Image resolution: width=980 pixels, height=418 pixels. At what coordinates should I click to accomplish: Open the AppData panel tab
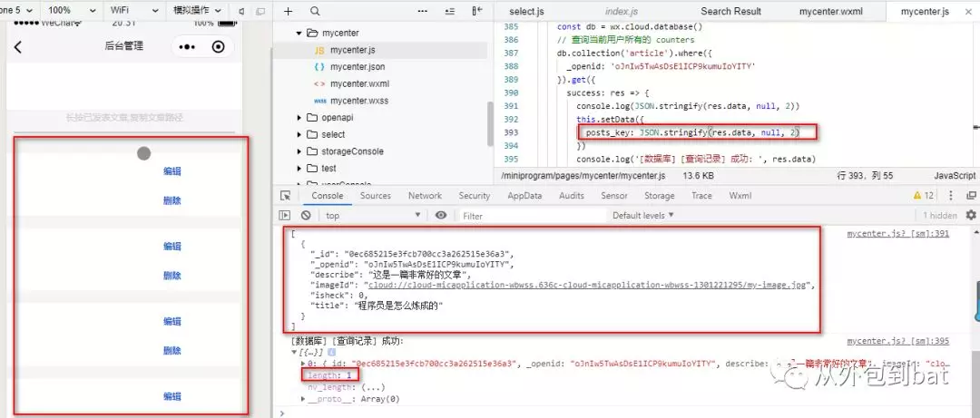pos(524,196)
